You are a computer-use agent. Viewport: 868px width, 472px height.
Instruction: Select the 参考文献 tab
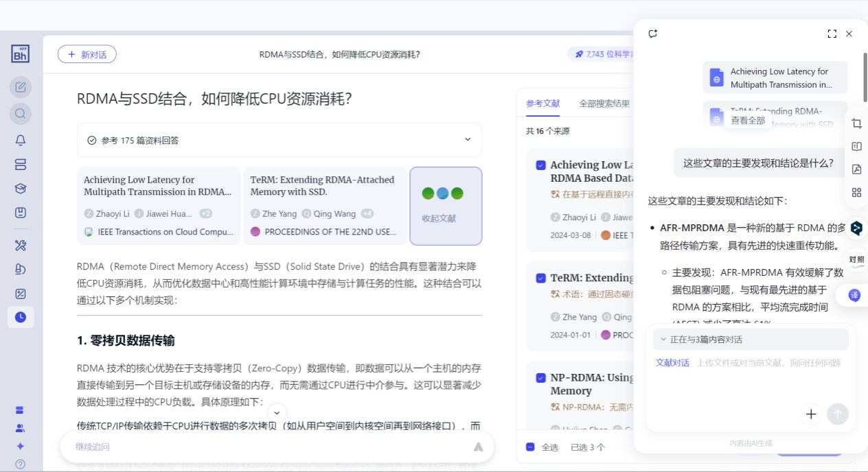click(542, 104)
